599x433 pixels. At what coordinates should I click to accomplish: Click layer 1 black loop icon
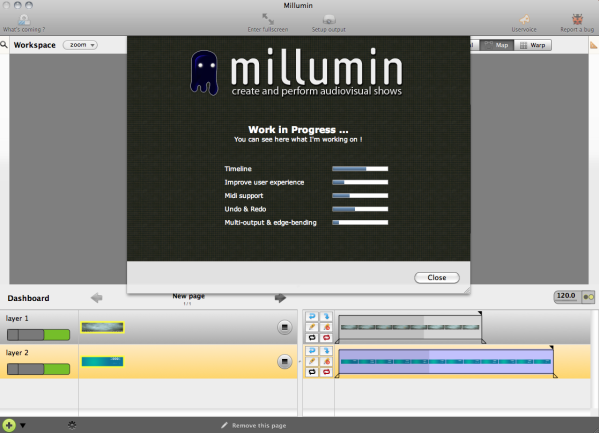click(x=312, y=337)
